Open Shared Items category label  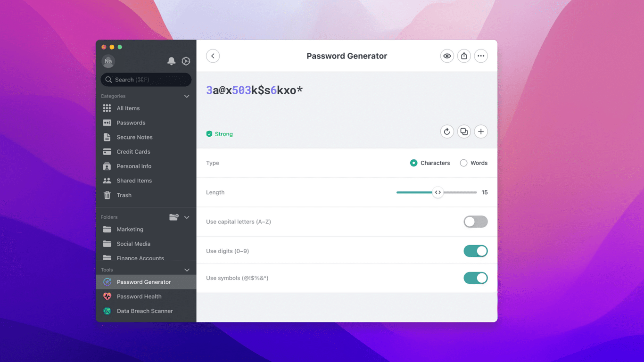point(134,181)
